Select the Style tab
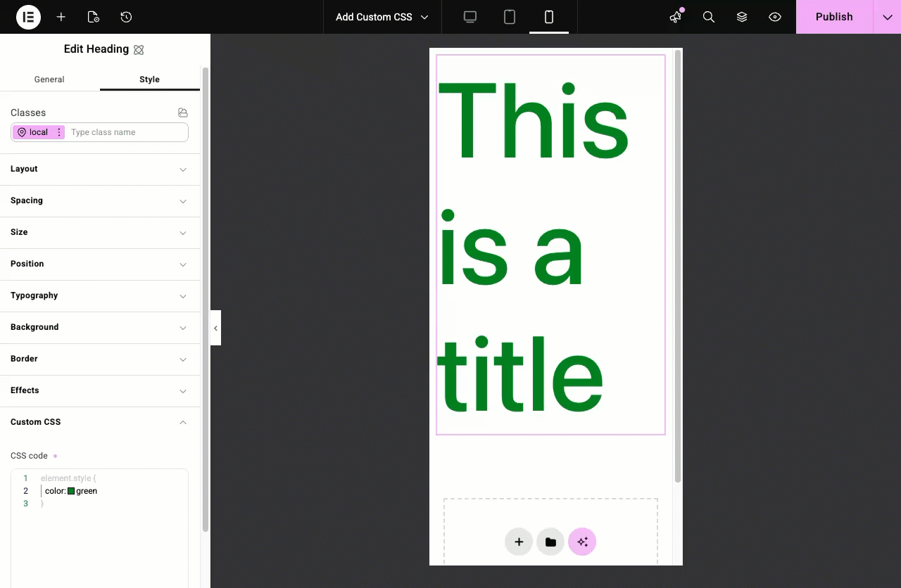The image size is (901, 588). coord(149,79)
